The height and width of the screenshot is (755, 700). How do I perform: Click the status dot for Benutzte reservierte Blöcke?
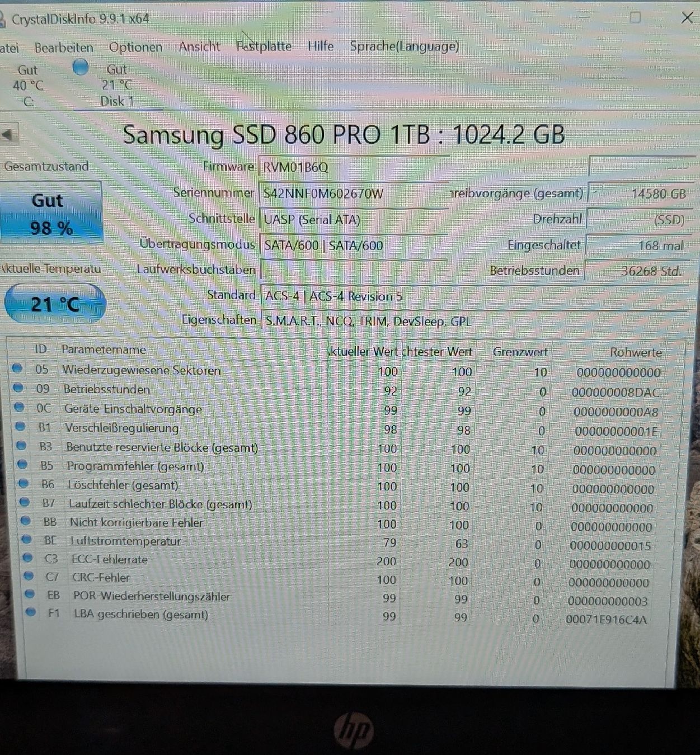(x=21, y=445)
